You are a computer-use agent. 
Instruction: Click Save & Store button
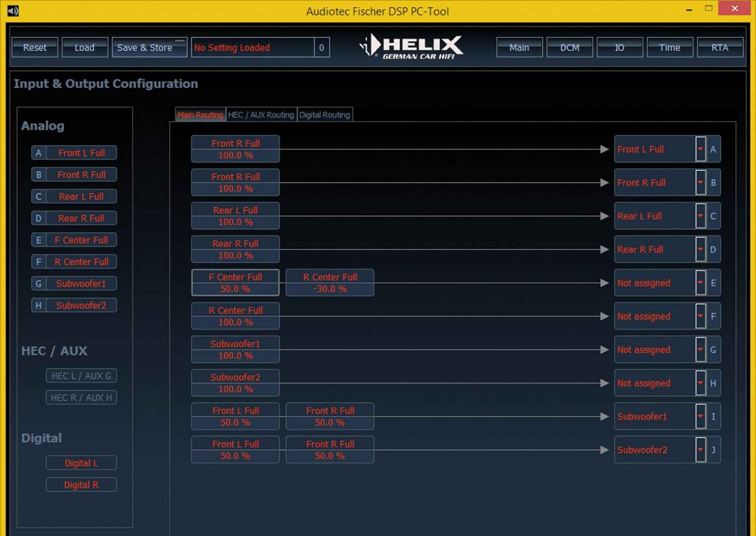pyautogui.click(x=150, y=47)
